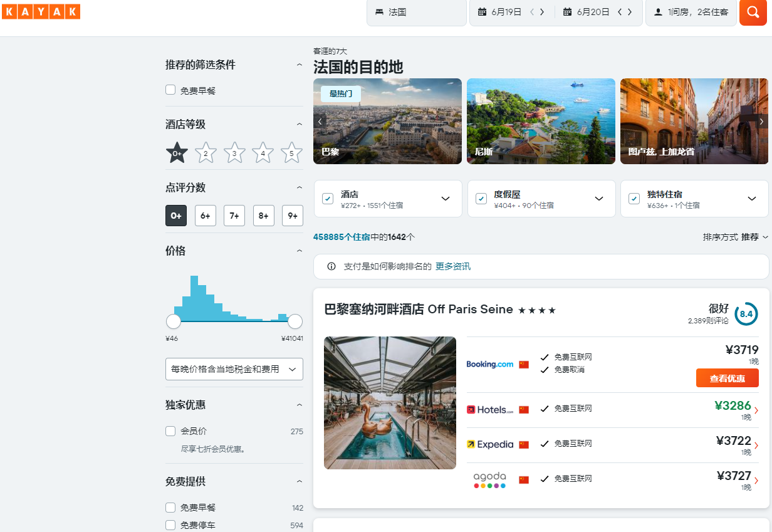
Task: Click the right price slider handle
Action: pos(295,321)
